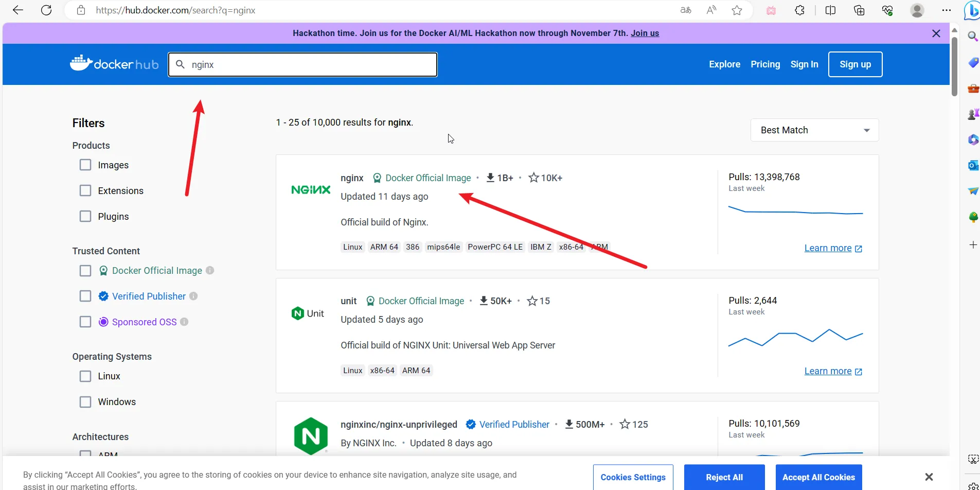
Task: Click the mips64le tag on nginx card
Action: [443, 247]
